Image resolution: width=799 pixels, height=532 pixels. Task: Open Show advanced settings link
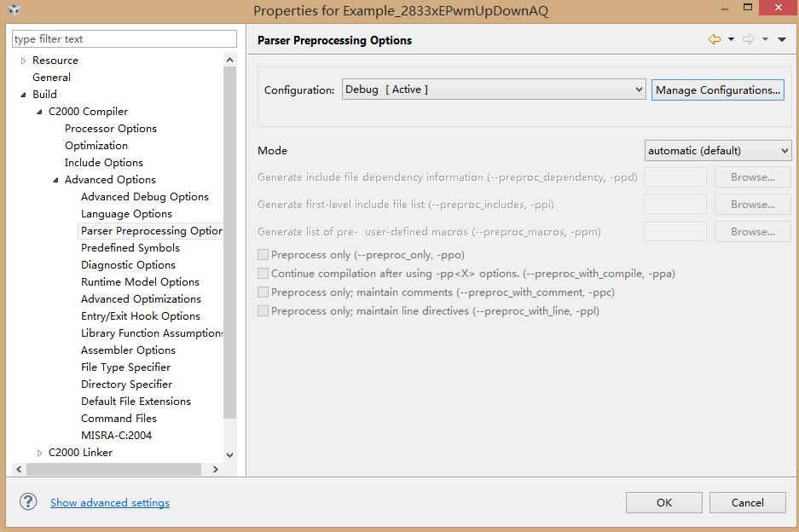[109, 502]
